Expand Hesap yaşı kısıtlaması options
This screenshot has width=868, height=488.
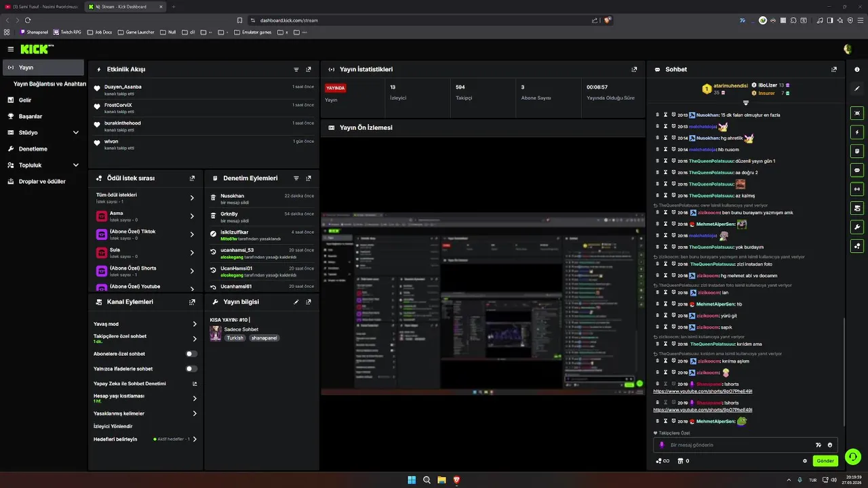pos(195,399)
